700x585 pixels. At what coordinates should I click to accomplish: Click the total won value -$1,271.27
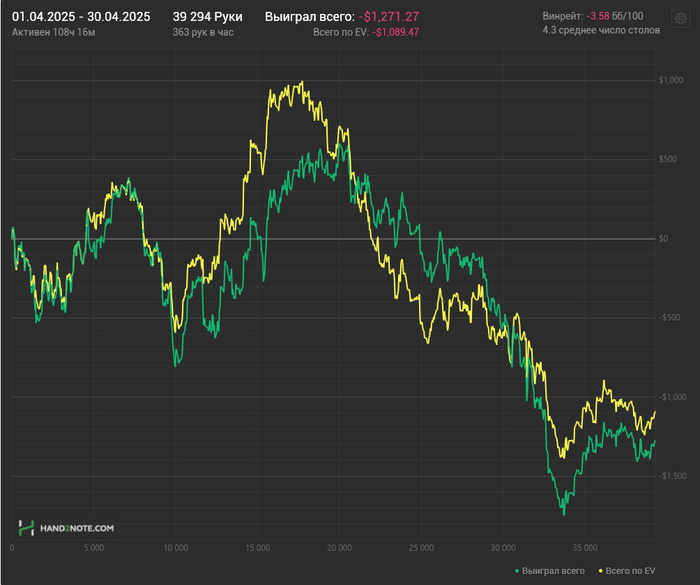pos(389,17)
